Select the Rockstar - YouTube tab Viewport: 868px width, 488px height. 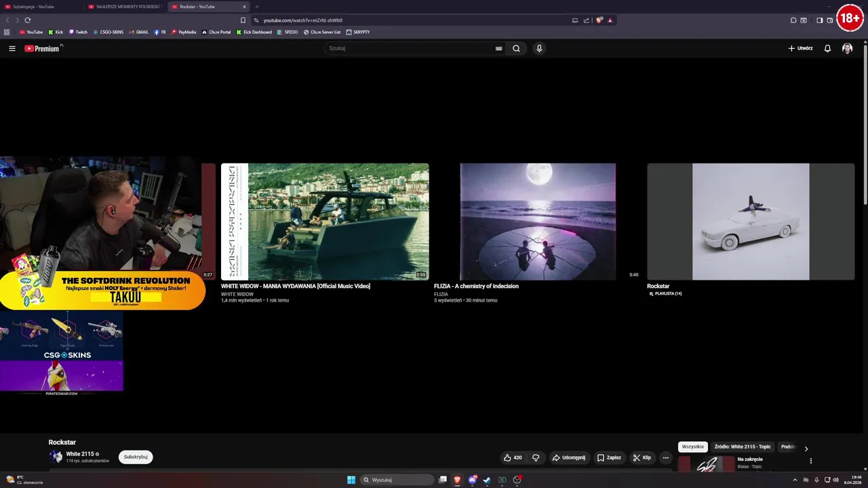coord(203,7)
